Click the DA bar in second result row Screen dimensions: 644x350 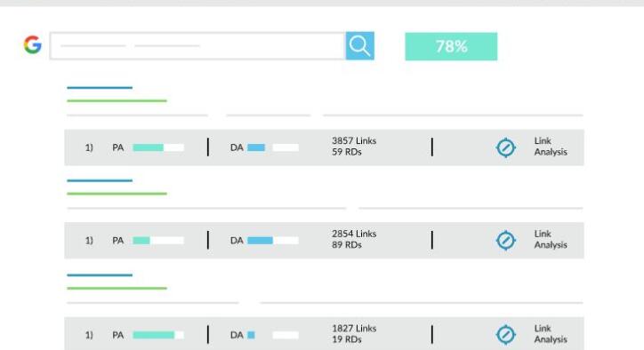(273, 241)
